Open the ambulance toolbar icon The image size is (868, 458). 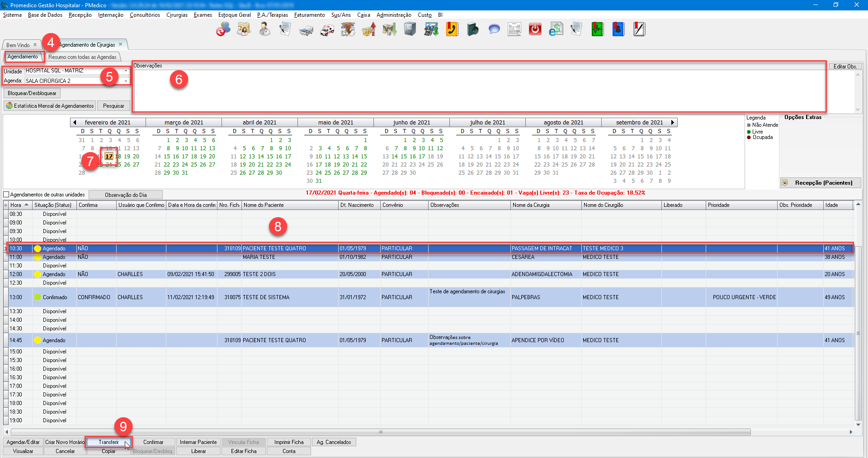327,30
